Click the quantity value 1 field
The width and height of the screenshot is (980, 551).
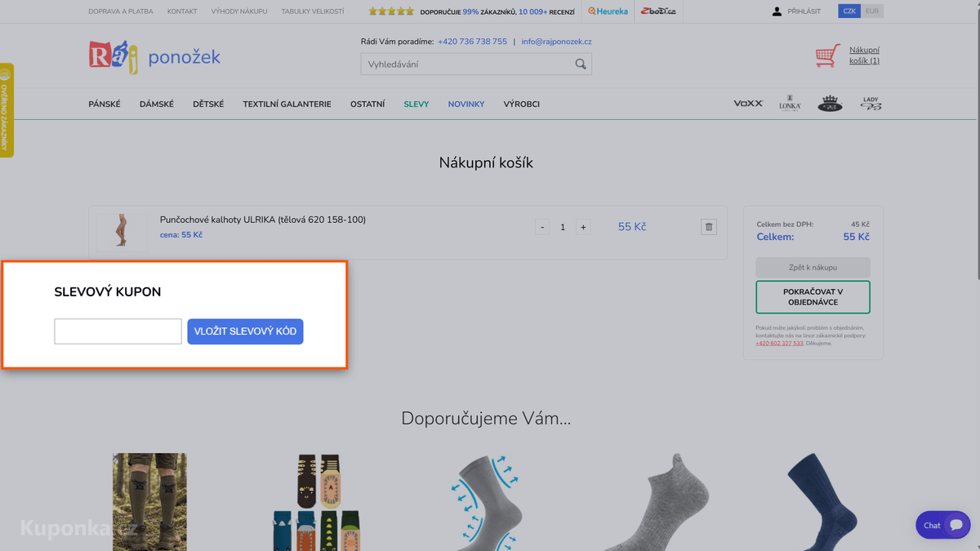[x=563, y=227]
